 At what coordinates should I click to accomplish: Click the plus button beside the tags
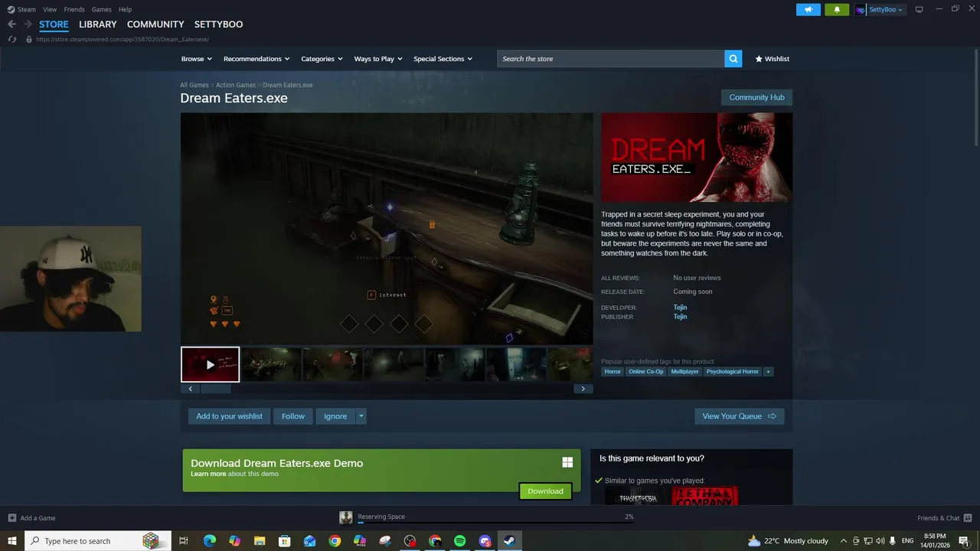(x=768, y=372)
